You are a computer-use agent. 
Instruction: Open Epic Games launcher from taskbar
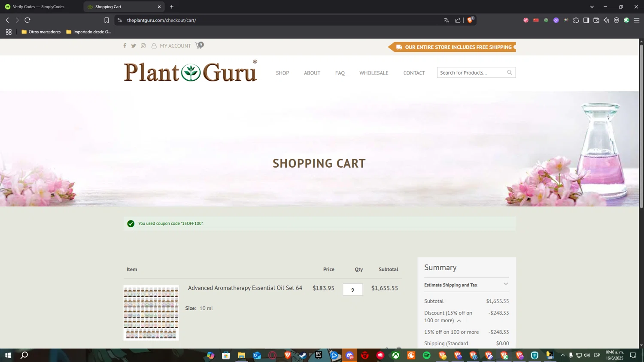[319, 355]
